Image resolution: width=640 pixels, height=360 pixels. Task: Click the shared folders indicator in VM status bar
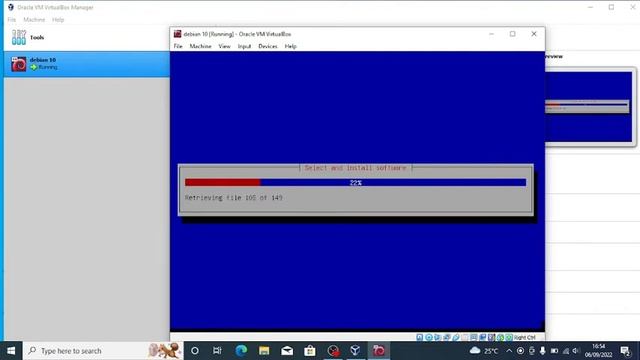465,338
